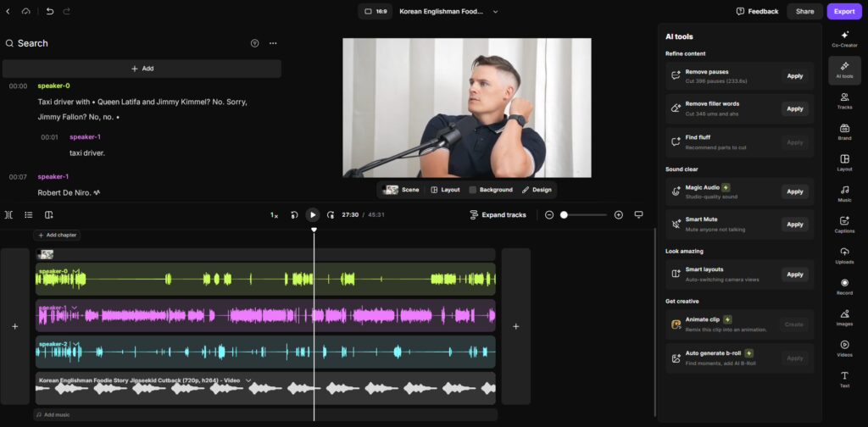Open the Scene tab below the preview
Image resolution: width=868 pixels, height=427 pixels.
pos(402,190)
